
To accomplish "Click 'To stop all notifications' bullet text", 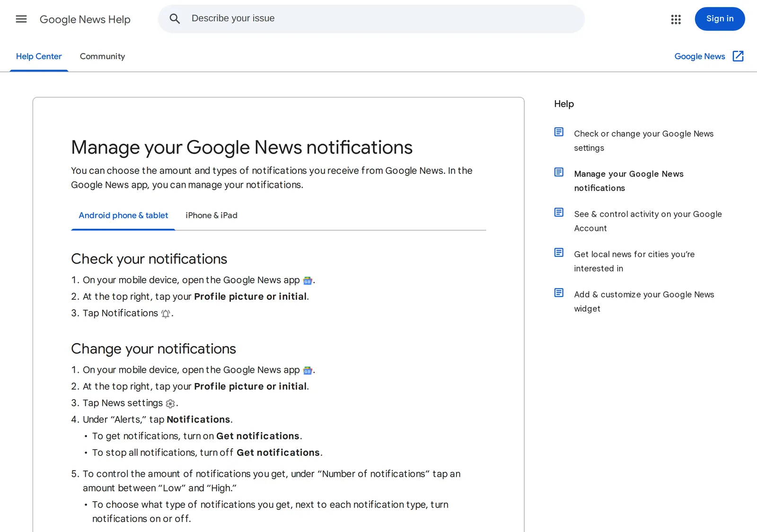I will click(207, 453).
